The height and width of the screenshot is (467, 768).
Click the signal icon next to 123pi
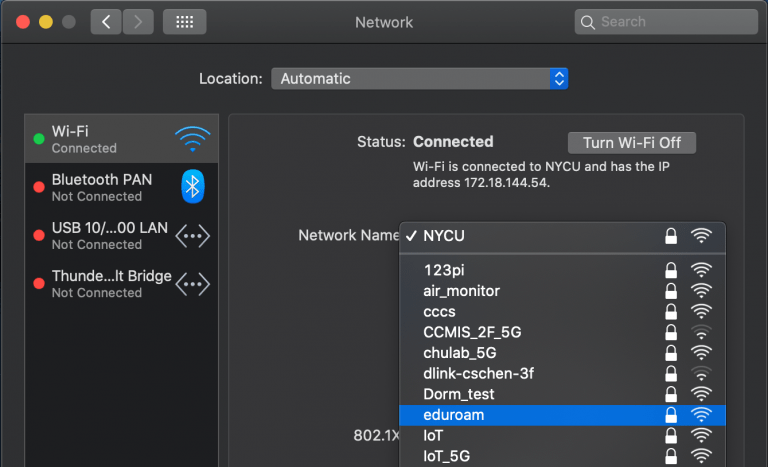point(702,270)
